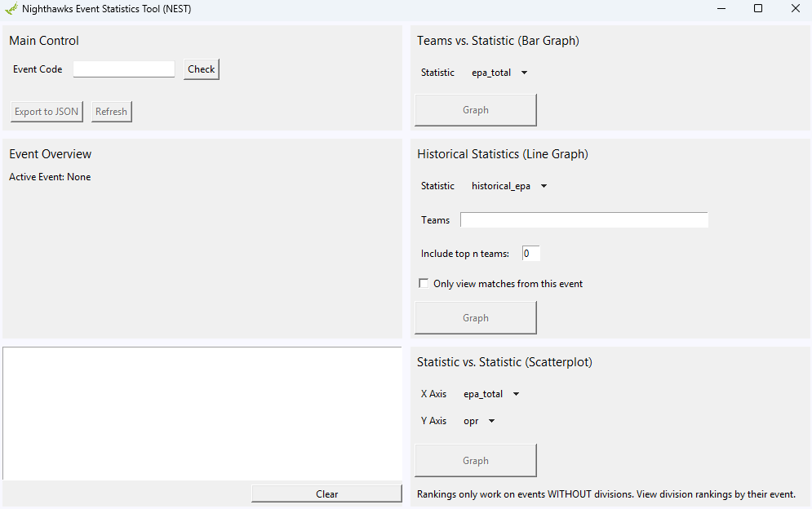Clear the log output with Clear button

coord(326,494)
